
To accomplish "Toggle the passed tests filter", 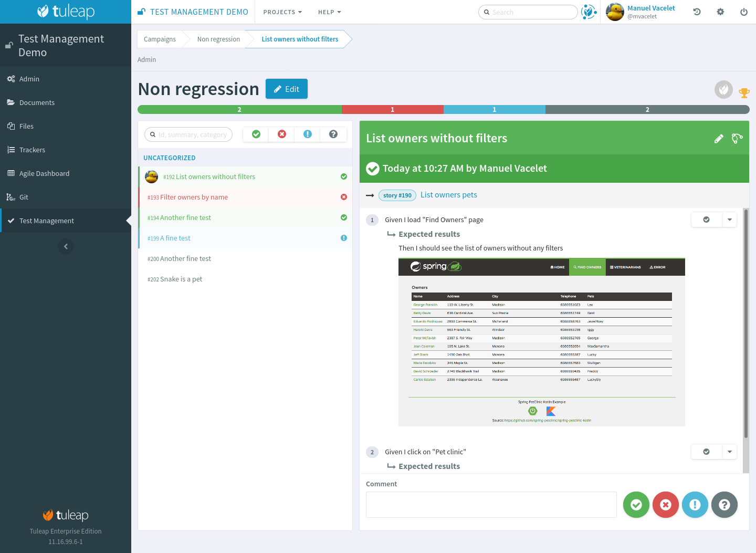I will click(256, 134).
